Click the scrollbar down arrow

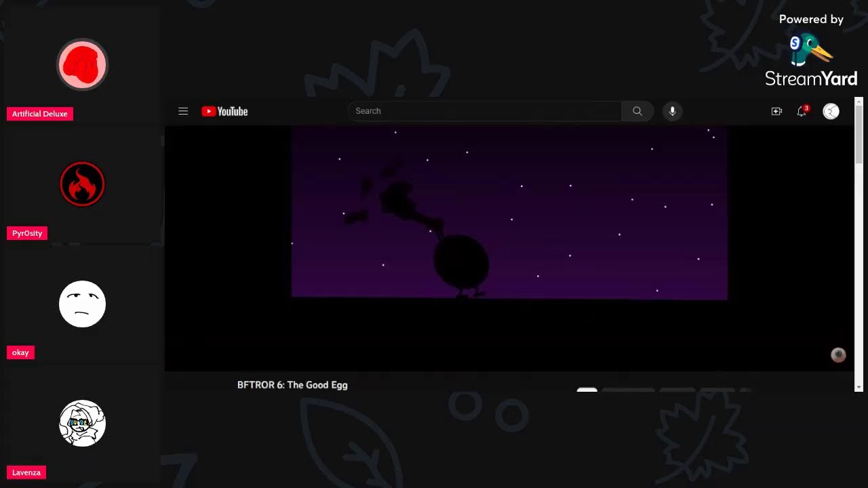point(859,387)
